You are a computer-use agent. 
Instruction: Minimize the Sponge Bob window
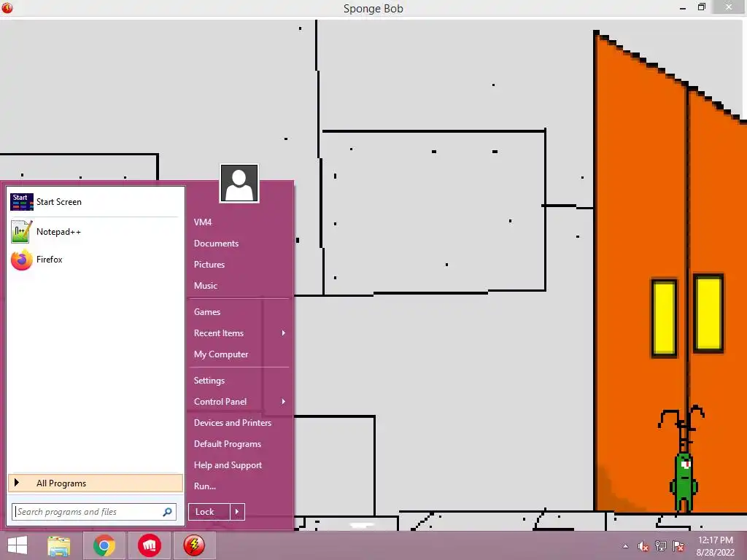point(683,7)
